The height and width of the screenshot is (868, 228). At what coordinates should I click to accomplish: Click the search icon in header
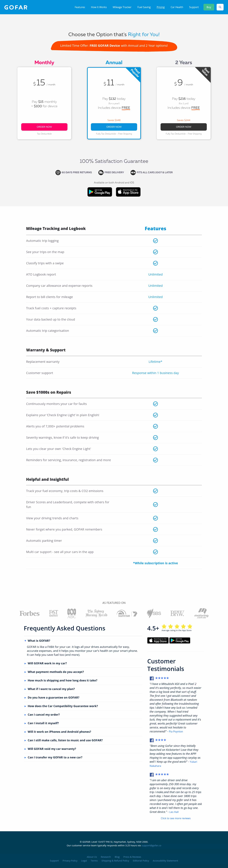[220, 7]
